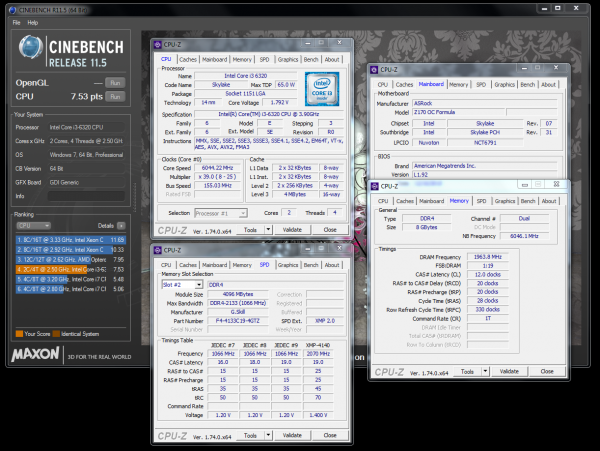Click the Tools button in the Memory window

(467, 371)
